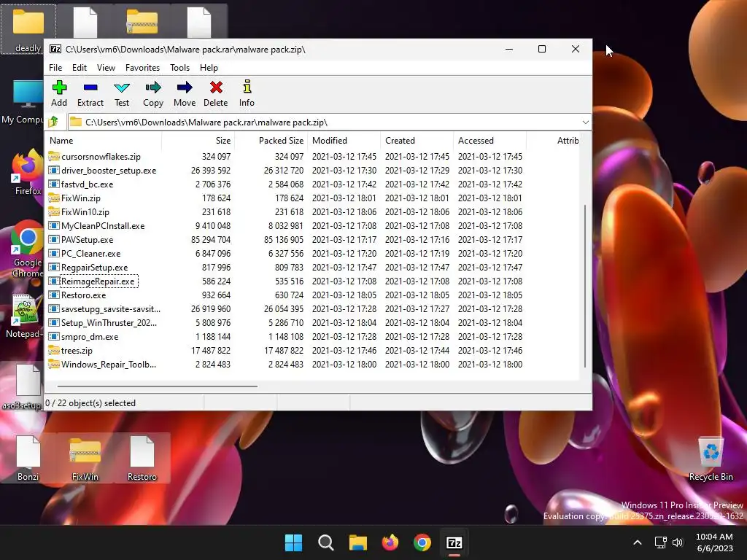
Task: Open the network tray icon
Action: tap(660, 542)
